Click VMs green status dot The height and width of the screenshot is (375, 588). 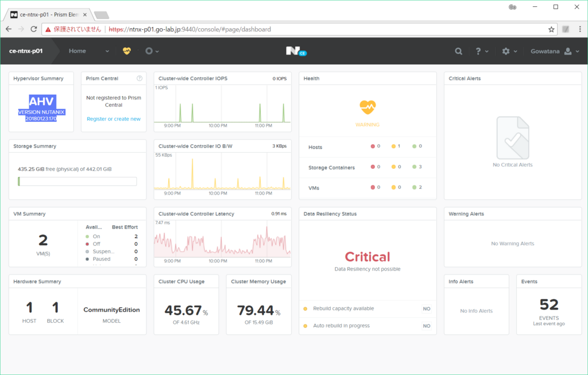coord(415,187)
